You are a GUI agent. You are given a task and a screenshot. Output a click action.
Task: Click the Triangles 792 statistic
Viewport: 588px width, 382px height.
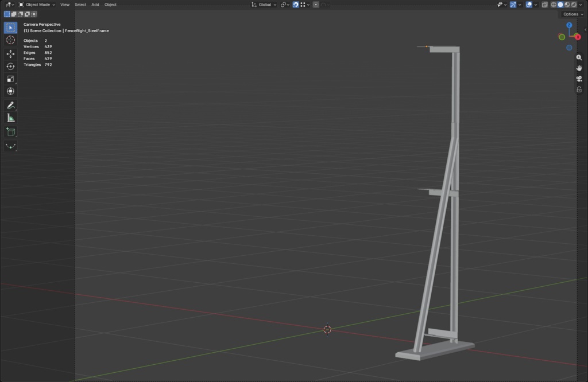(x=37, y=64)
